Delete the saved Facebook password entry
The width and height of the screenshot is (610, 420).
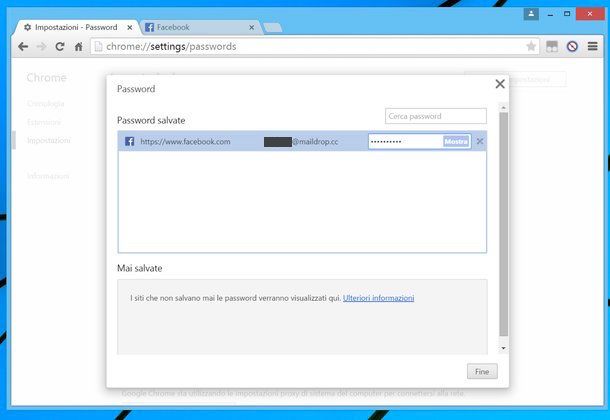click(480, 141)
